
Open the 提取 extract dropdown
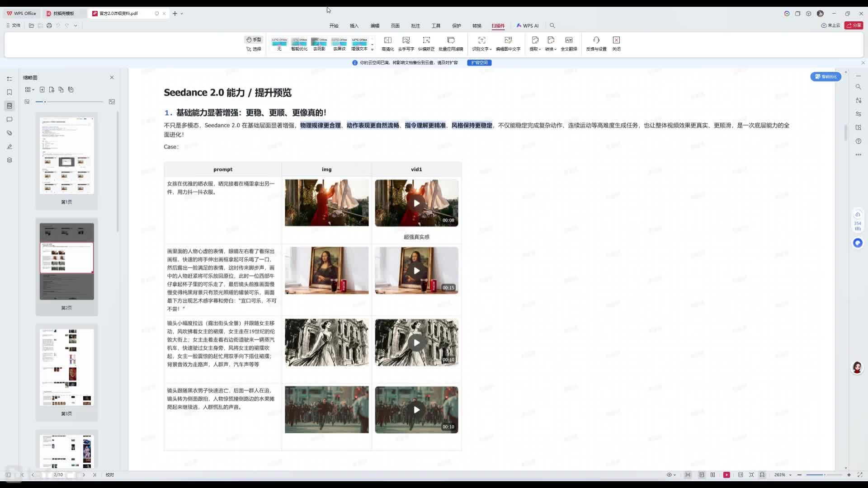535,44
